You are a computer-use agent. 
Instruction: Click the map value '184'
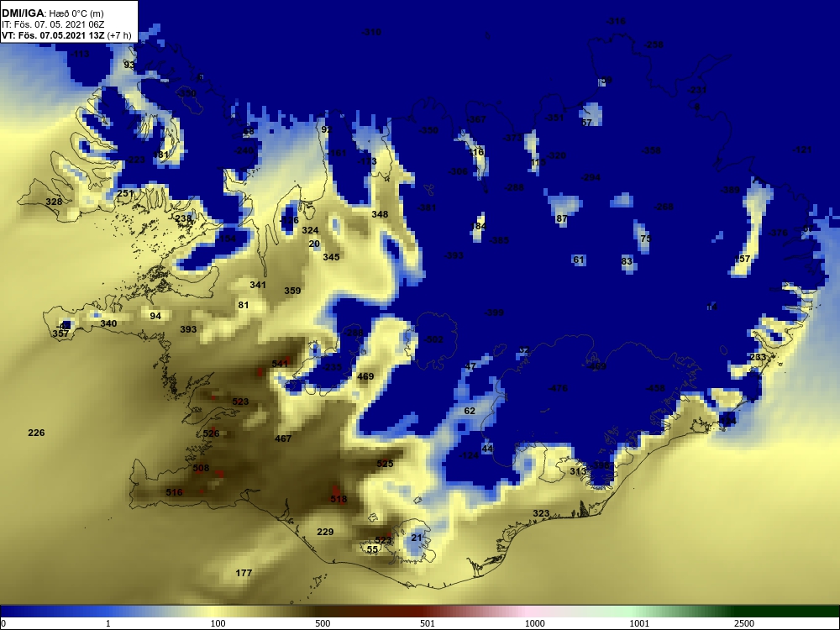pyautogui.click(x=479, y=226)
